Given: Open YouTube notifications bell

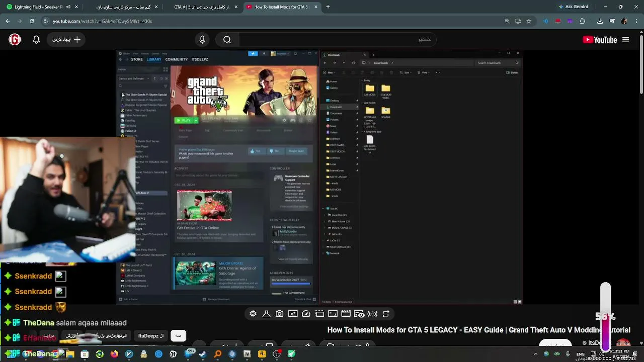Looking at the screenshot, I should pyautogui.click(x=36, y=40).
